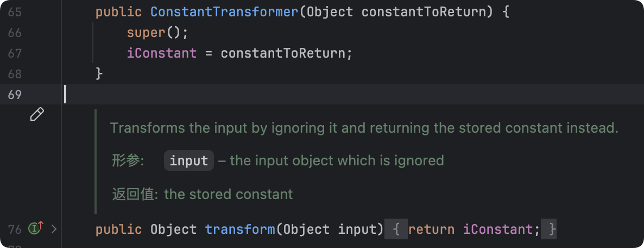Click line number 76 in the gutter
The width and height of the screenshot is (644, 248).
(15, 229)
